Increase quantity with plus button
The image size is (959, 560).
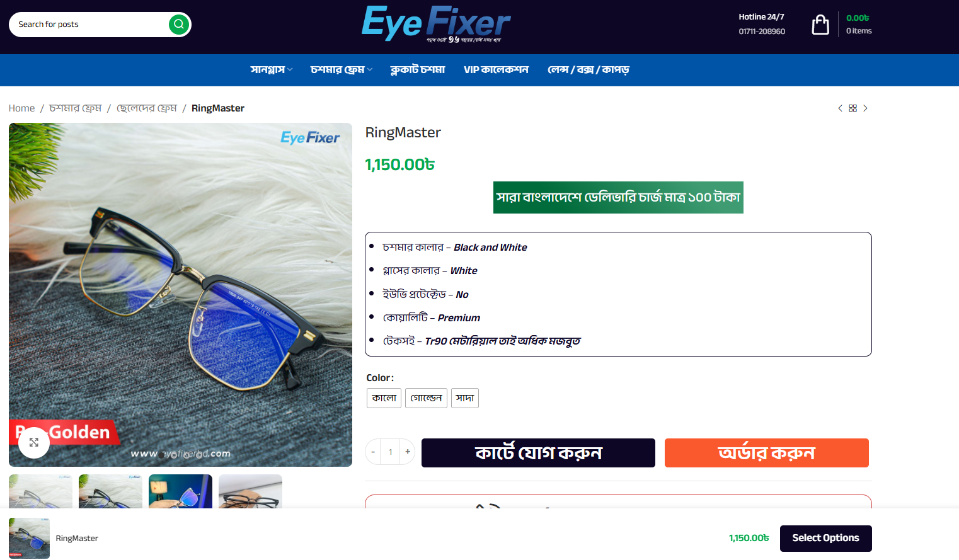click(408, 452)
